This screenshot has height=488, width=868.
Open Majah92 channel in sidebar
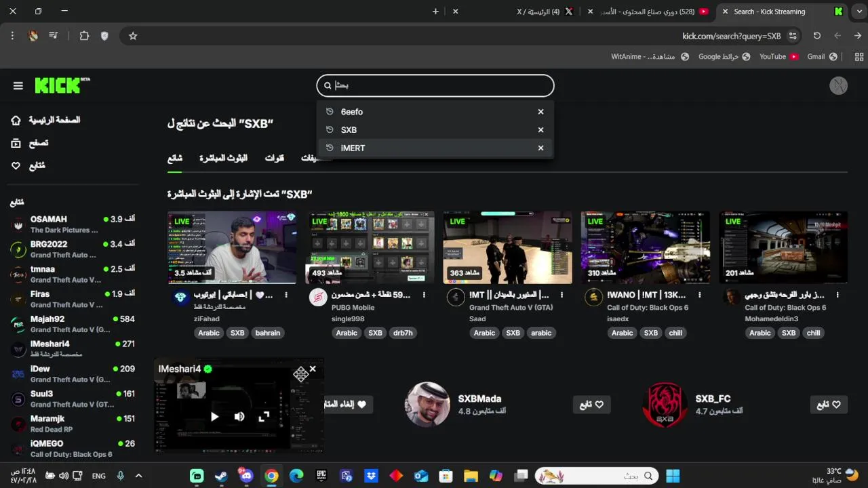[x=73, y=324]
